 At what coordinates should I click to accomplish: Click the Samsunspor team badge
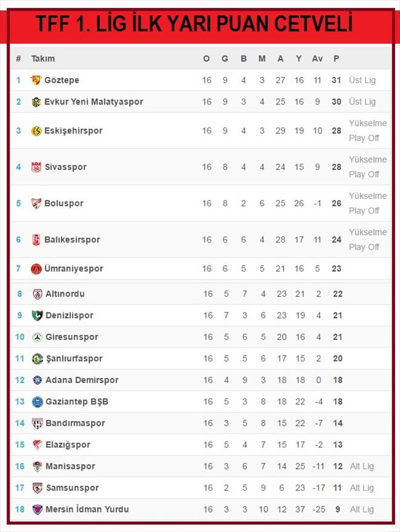point(38,488)
